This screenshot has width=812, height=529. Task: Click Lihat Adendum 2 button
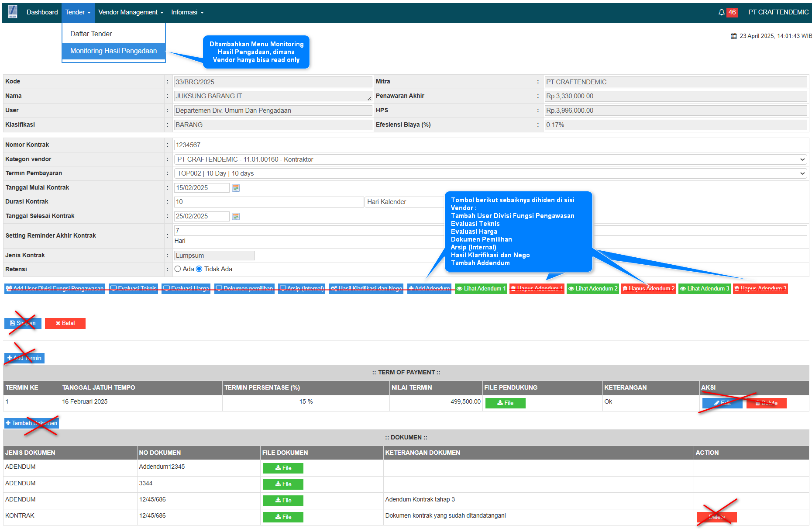pos(592,289)
